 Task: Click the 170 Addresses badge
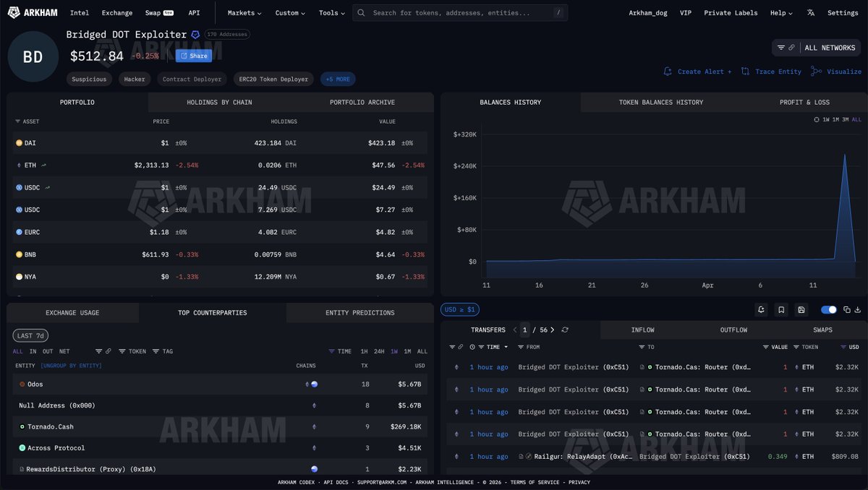(x=226, y=34)
